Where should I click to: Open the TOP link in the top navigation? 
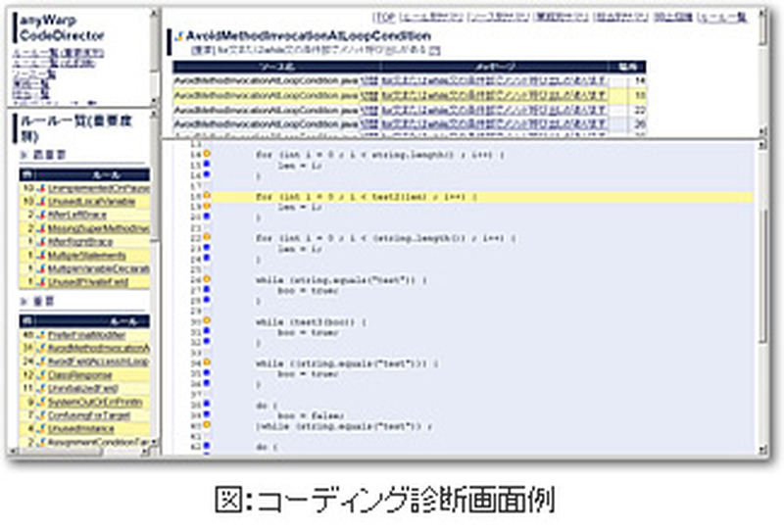click(384, 19)
